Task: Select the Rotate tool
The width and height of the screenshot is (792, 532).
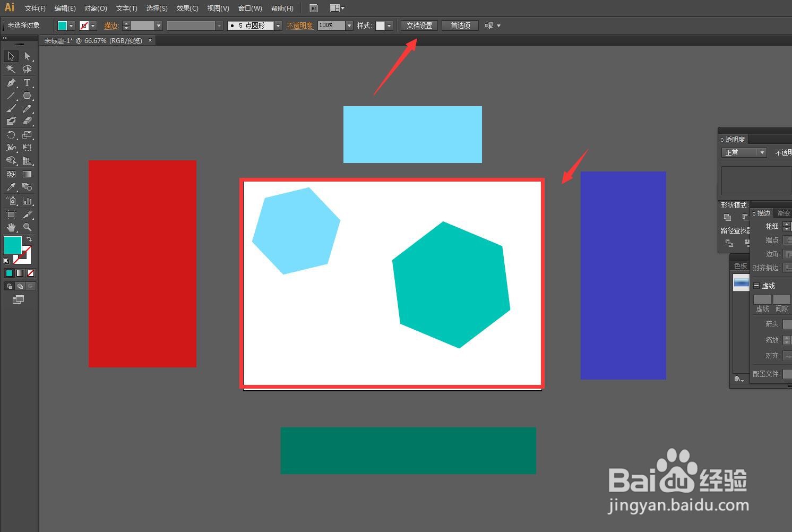Action: tap(11, 135)
